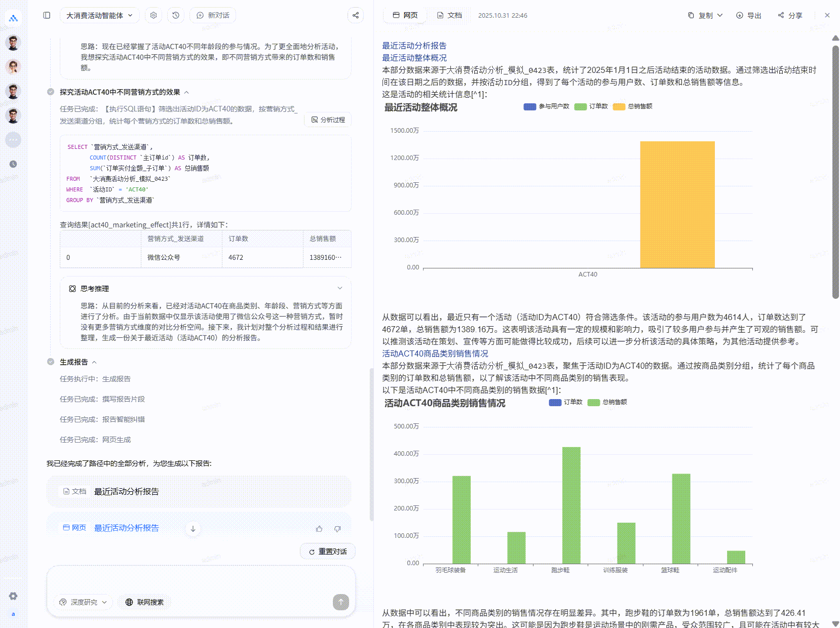Open conversation history clock icon

coord(176,15)
